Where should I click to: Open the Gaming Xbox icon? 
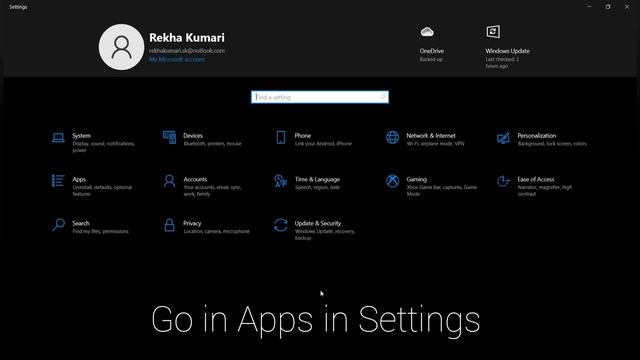(x=392, y=181)
